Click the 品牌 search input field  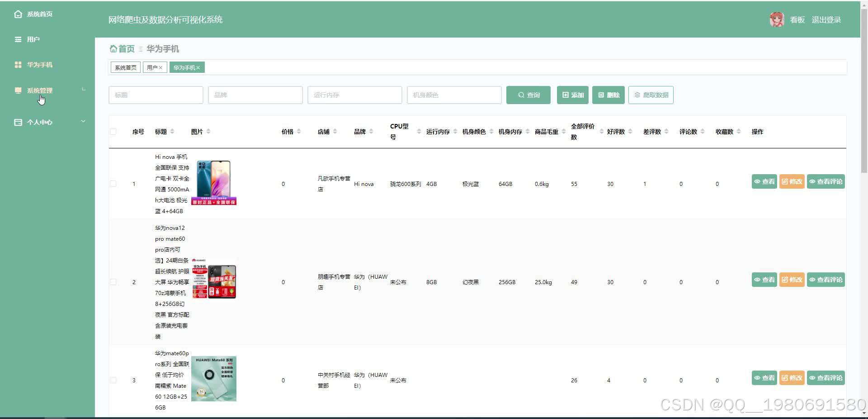255,95
